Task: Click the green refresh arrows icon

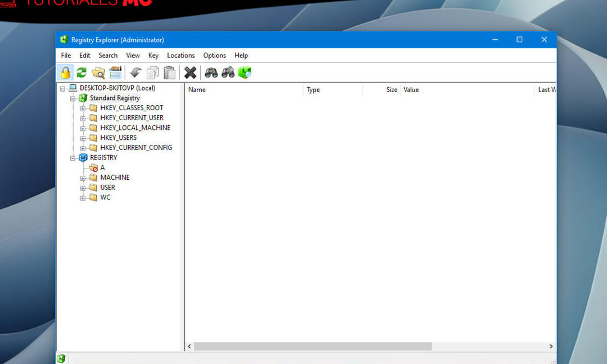Action: pyautogui.click(x=81, y=72)
